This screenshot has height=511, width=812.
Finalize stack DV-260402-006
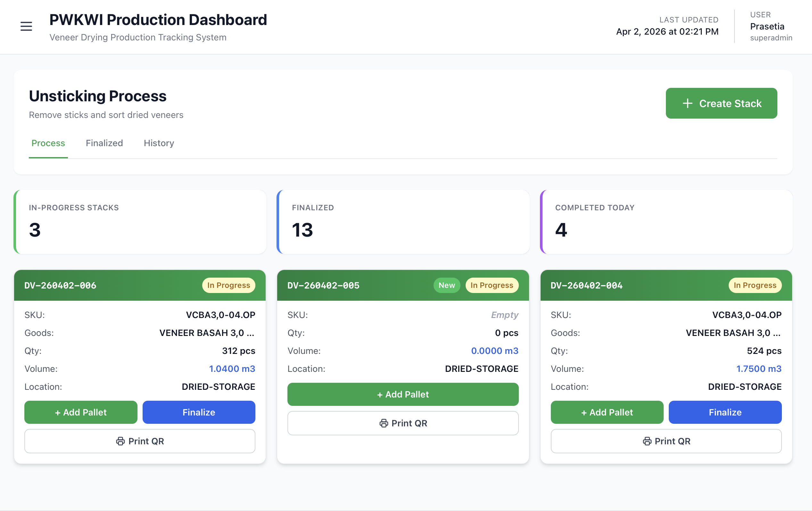click(x=199, y=412)
